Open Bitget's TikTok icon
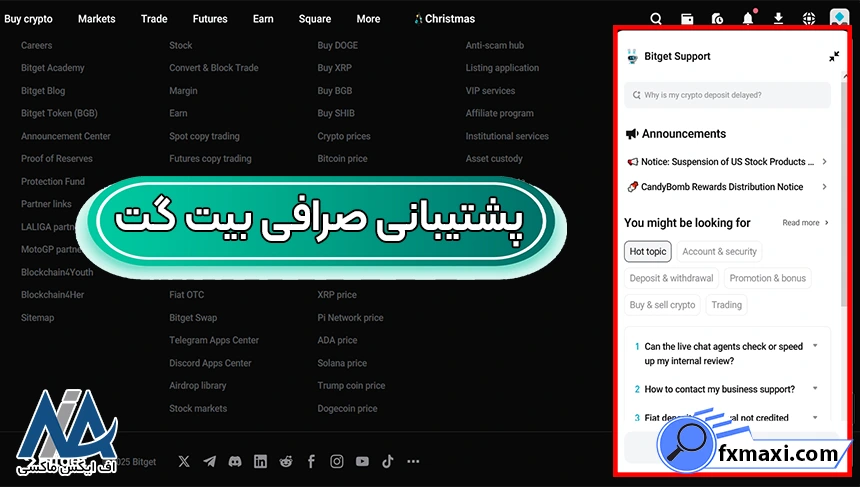This screenshot has height=487, width=860. click(388, 461)
